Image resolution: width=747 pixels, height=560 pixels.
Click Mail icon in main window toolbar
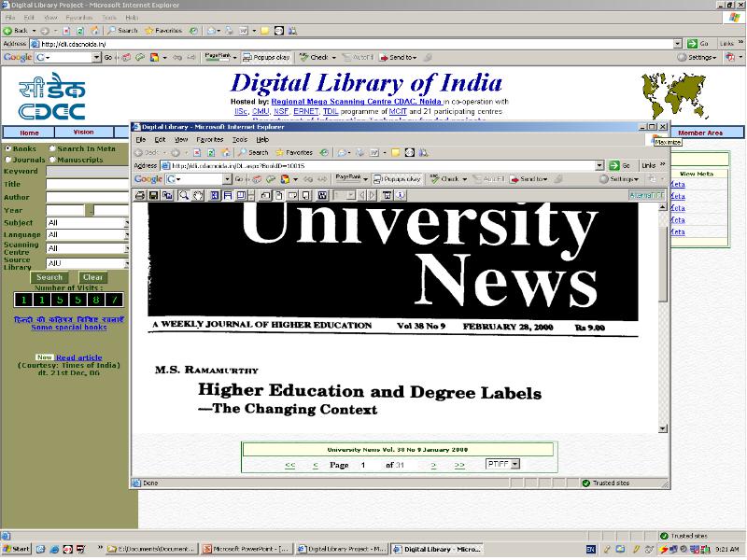tap(213, 31)
